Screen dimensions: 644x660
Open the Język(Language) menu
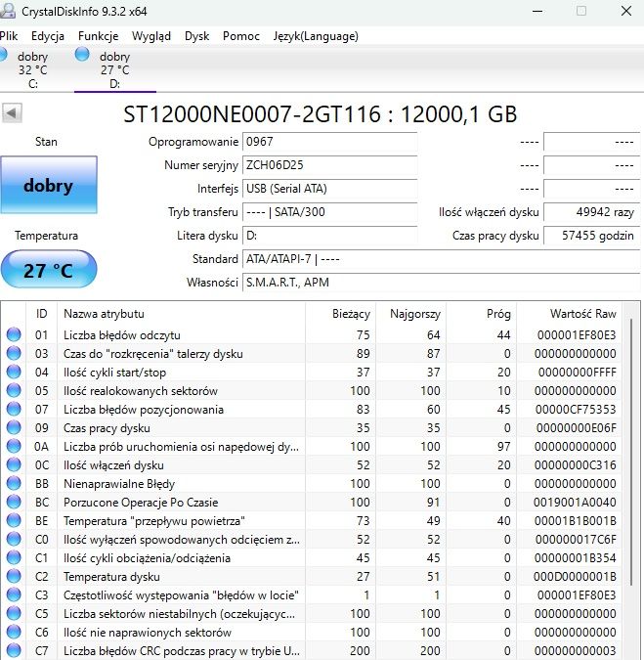click(316, 36)
